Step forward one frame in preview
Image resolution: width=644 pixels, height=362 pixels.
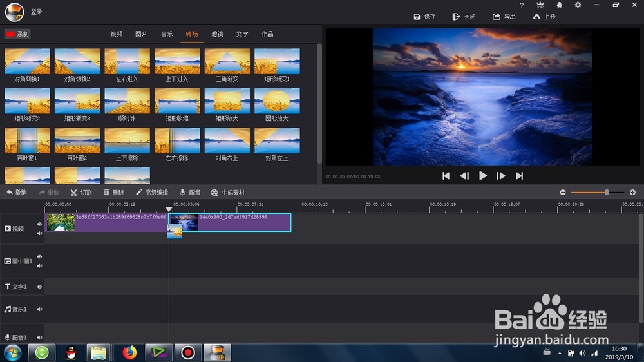(x=500, y=176)
